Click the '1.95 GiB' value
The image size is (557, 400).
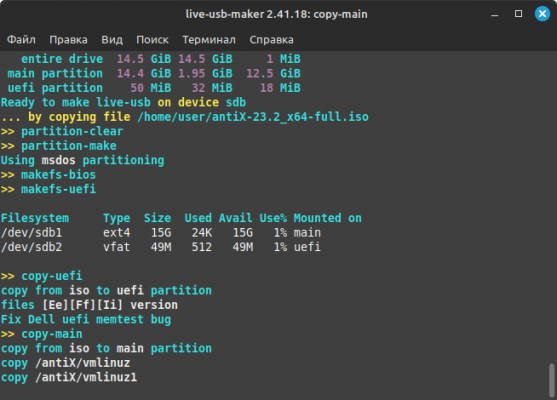pyautogui.click(x=205, y=74)
